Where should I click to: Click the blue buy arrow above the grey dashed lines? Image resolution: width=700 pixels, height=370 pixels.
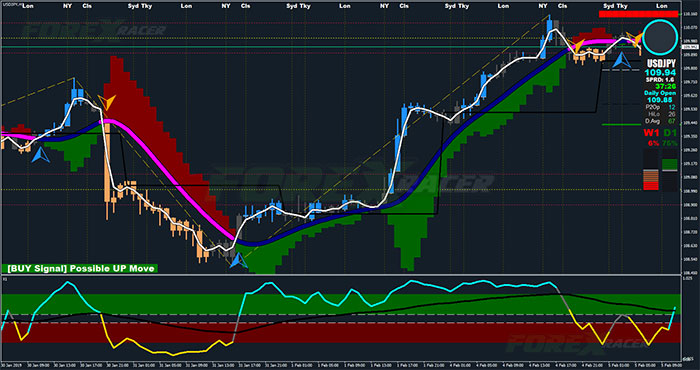click(621, 60)
